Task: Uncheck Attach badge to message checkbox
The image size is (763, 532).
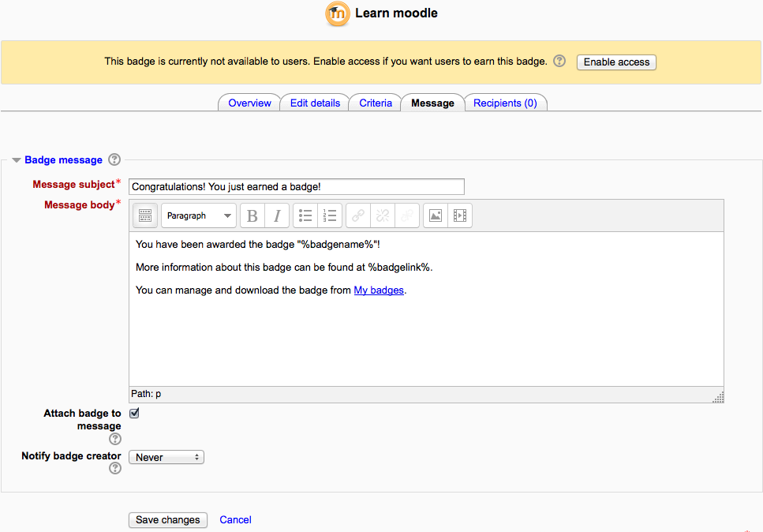Action: click(x=134, y=414)
